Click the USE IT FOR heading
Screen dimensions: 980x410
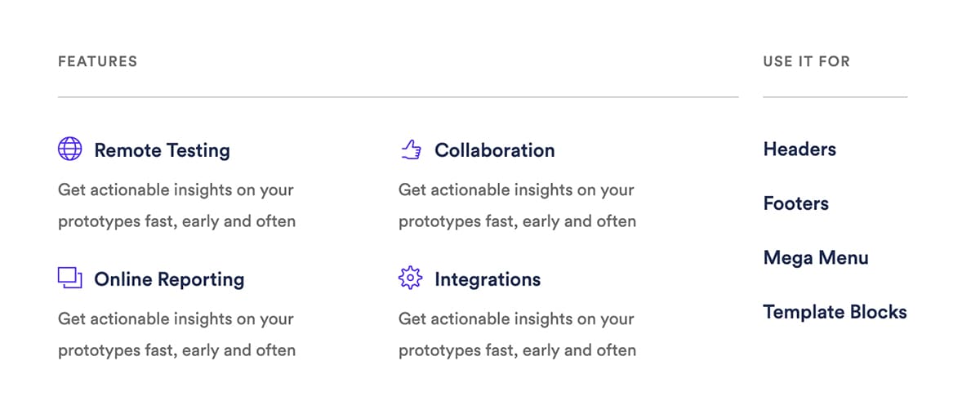click(806, 61)
